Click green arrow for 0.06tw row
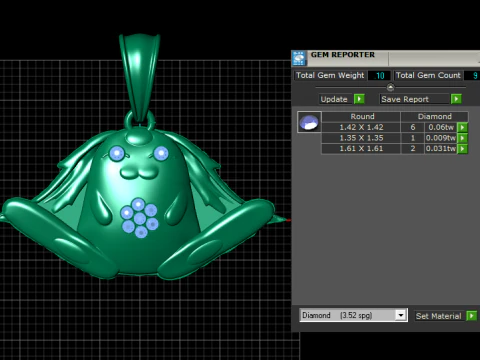 coord(462,127)
